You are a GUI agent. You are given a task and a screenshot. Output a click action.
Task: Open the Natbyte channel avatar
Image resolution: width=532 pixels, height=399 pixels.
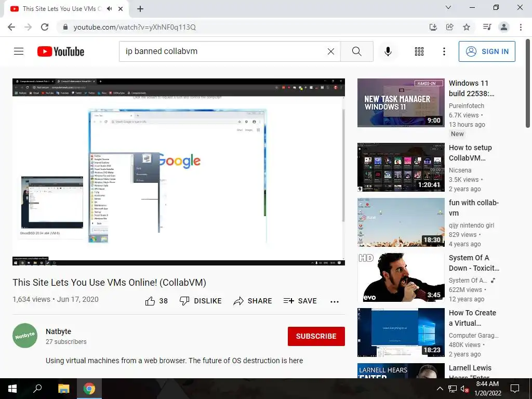25,336
